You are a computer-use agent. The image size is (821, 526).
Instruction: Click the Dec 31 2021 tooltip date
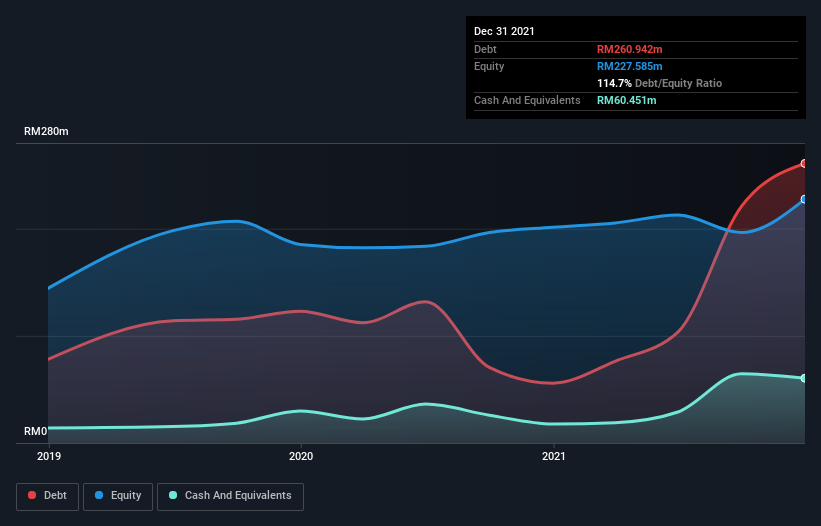tap(504, 31)
